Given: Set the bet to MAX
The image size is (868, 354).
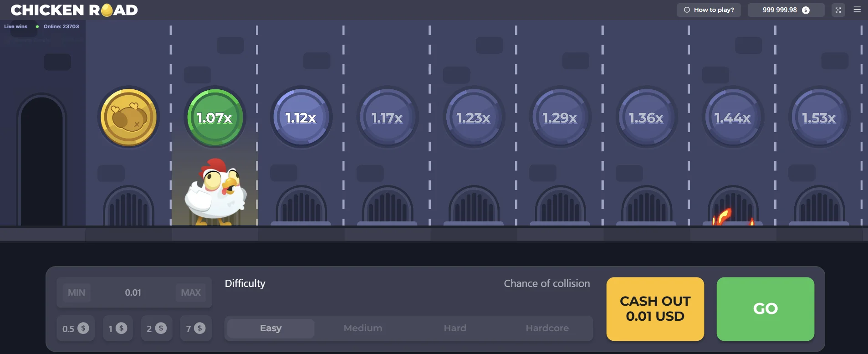Looking at the screenshot, I should (191, 292).
